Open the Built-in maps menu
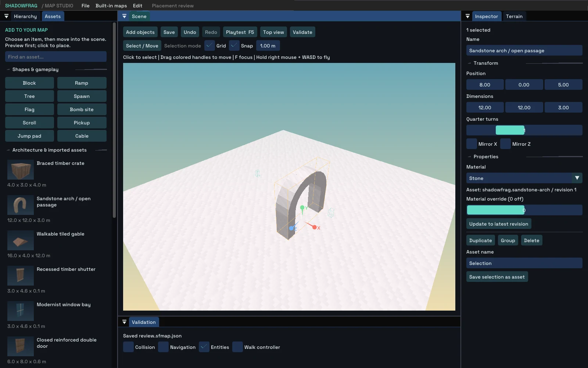Screen dimensions: 588x368 111,6
